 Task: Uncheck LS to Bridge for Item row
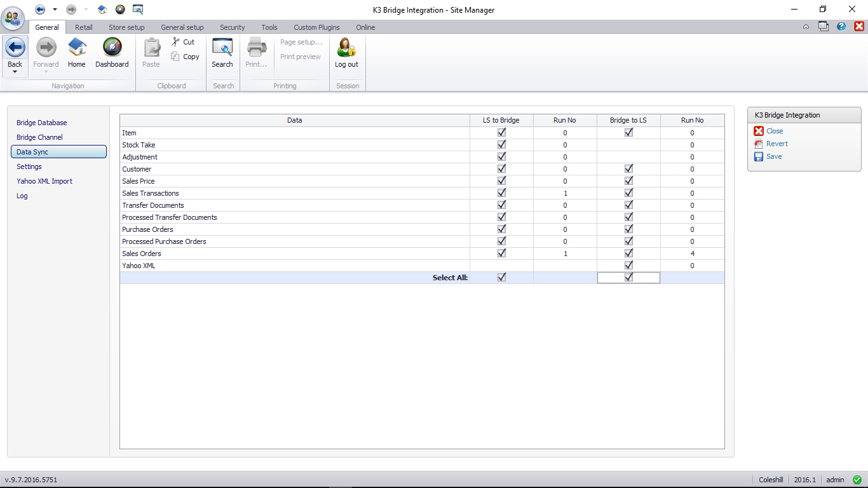pos(501,133)
